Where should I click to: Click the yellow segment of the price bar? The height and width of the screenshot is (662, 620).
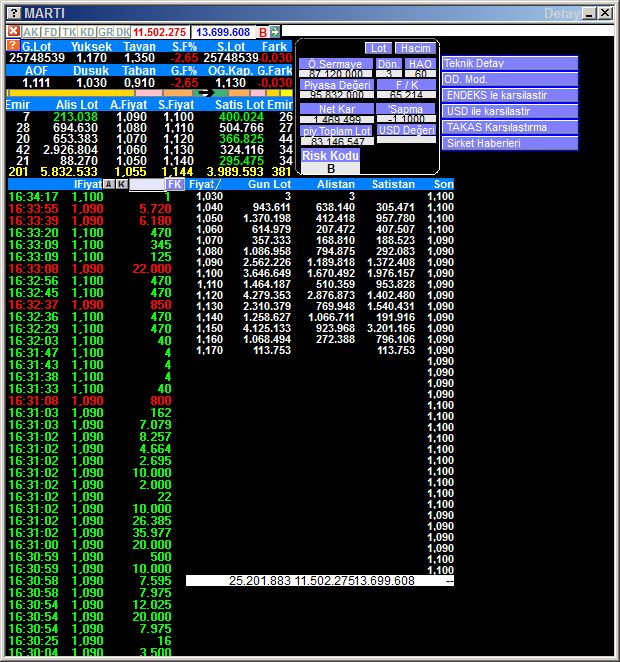point(71,93)
